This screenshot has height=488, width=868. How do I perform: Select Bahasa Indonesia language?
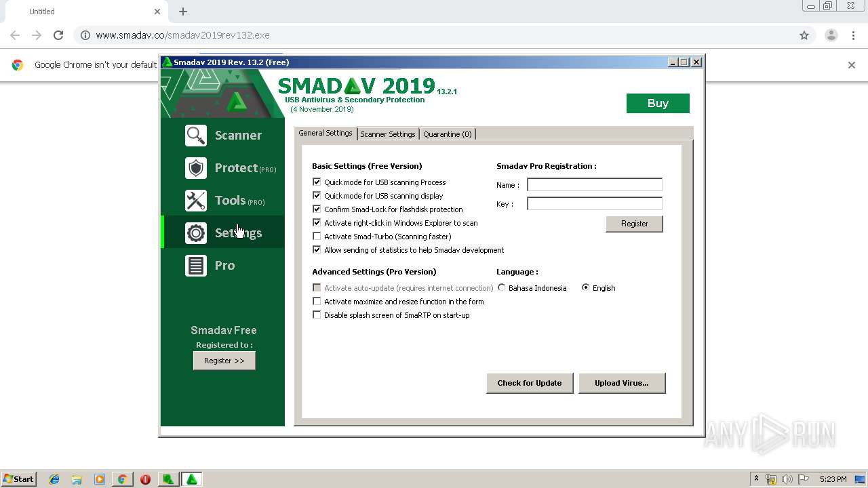502,287
